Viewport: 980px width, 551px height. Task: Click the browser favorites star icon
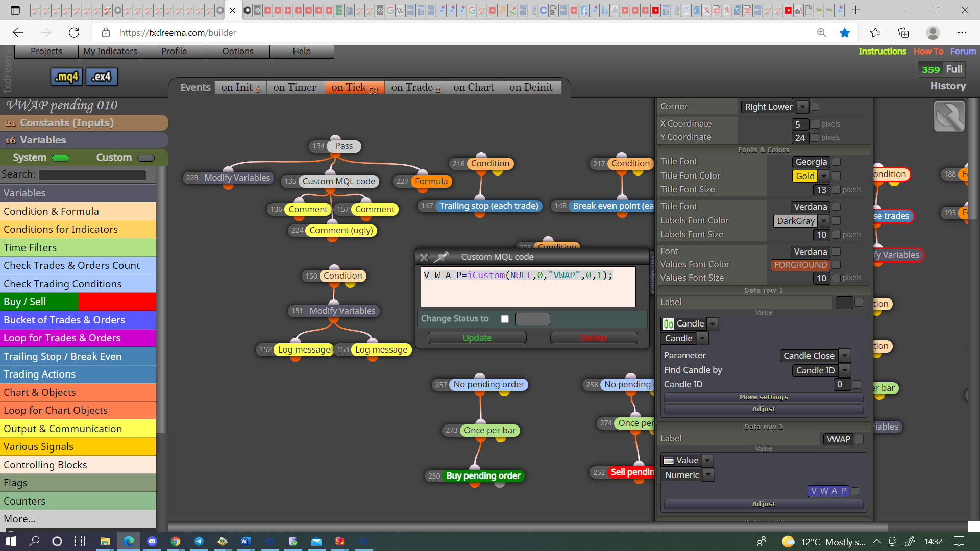point(845,33)
